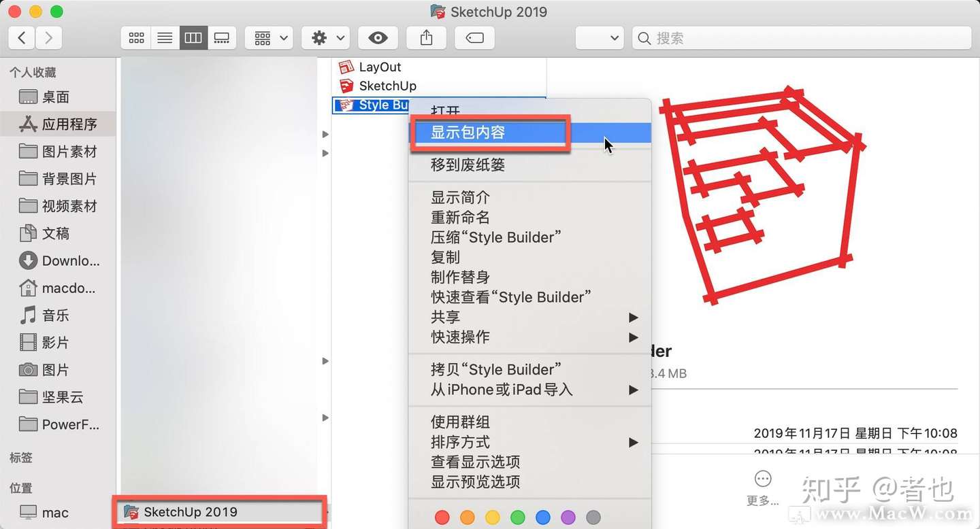This screenshot has width=980, height=529.
Task: Choose 移到废纸篓 from context menu
Action: pos(529,165)
